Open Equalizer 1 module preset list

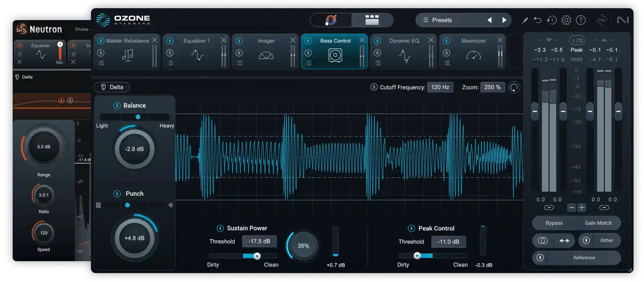170,63
